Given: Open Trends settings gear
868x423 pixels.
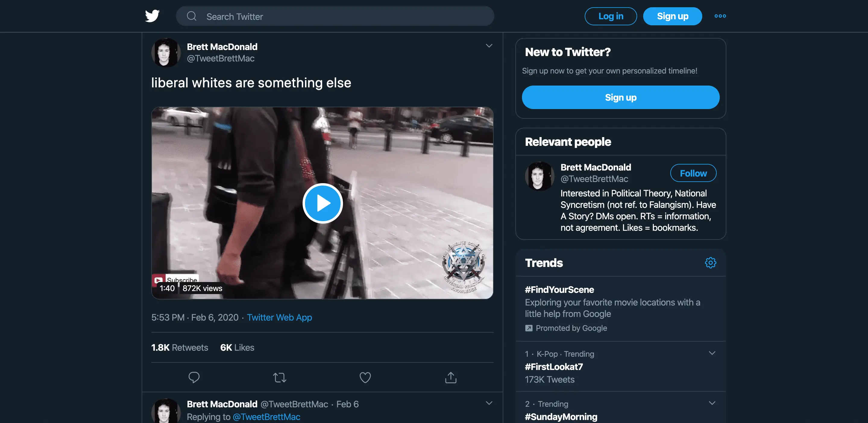Looking at the screenshot, I should point(710,263).
